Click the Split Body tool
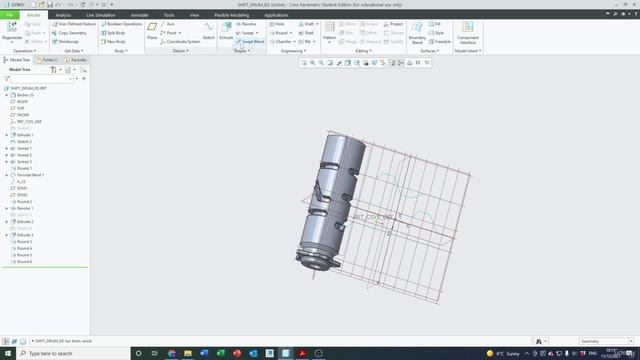 (113, 33)
